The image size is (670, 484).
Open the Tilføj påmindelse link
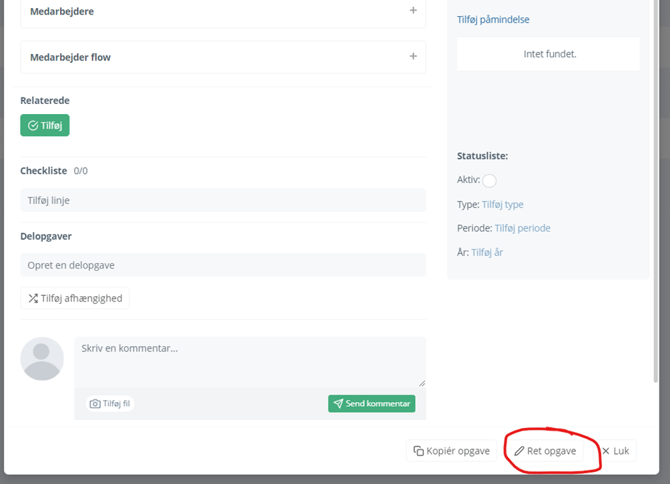pyautogui.click(x=493, y=20)
